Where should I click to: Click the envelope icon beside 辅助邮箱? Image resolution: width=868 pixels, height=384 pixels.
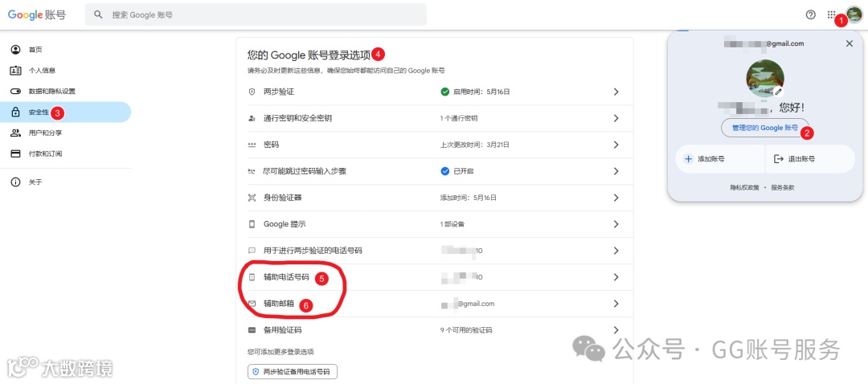252,304
